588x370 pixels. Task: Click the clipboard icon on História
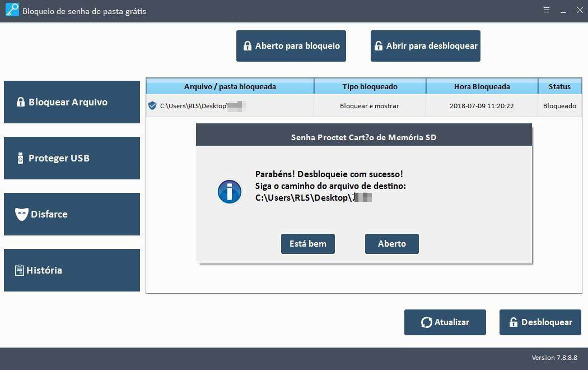(x=20, y=270)
